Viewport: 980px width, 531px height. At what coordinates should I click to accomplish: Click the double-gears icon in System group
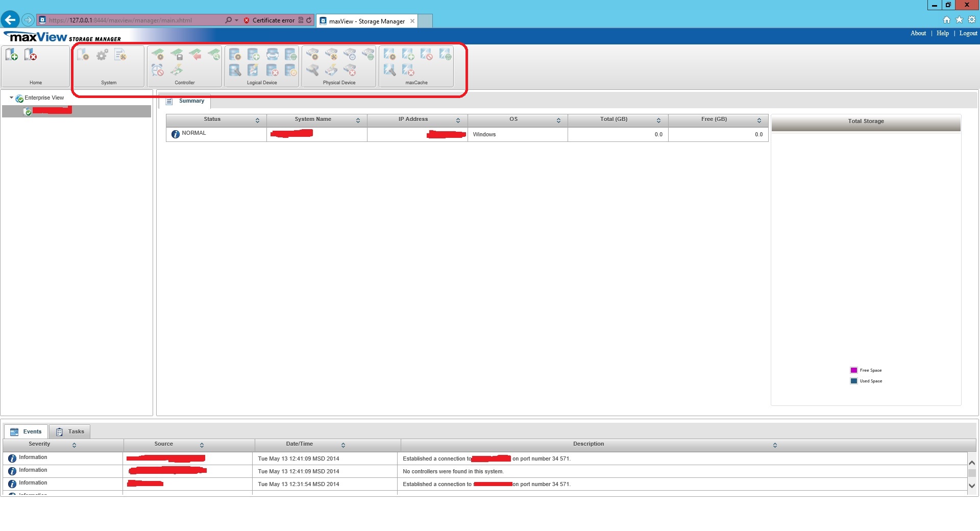click(102, 55)
